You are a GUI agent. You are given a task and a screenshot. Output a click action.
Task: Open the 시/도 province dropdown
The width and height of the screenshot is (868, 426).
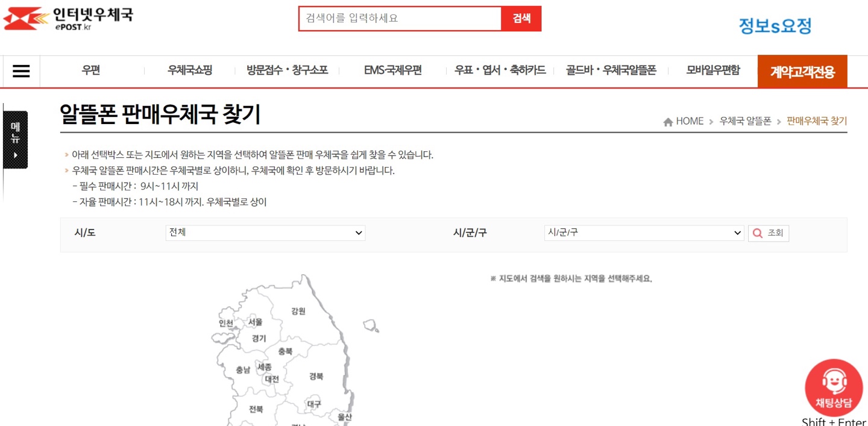click(x=265, y=233)
